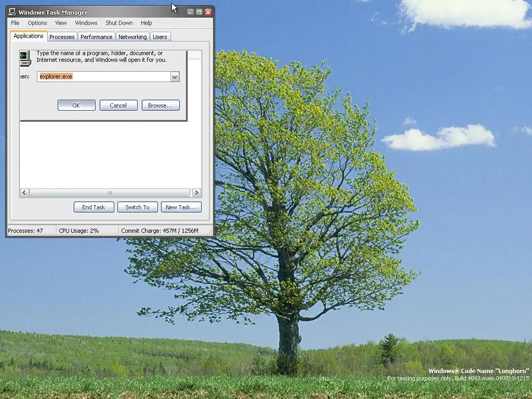The width and height of the screenshot is (532, 399).
Task: Open the View menu
Action: [61, 23]
